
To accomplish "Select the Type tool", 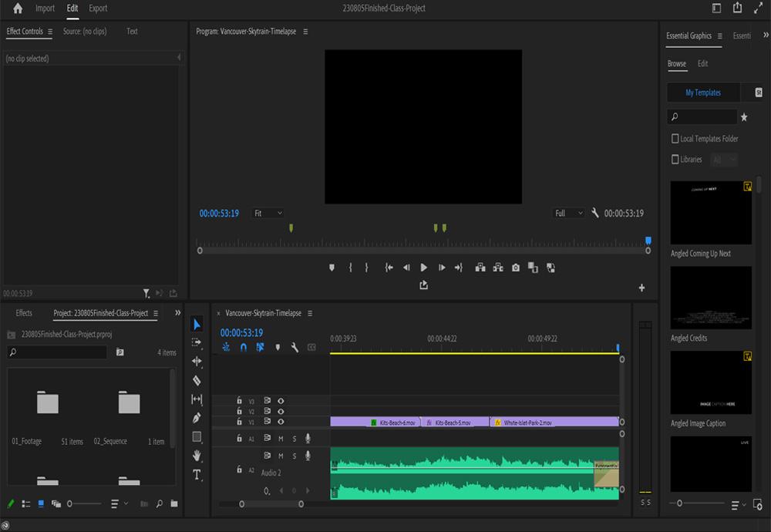I will pos(197,474).
